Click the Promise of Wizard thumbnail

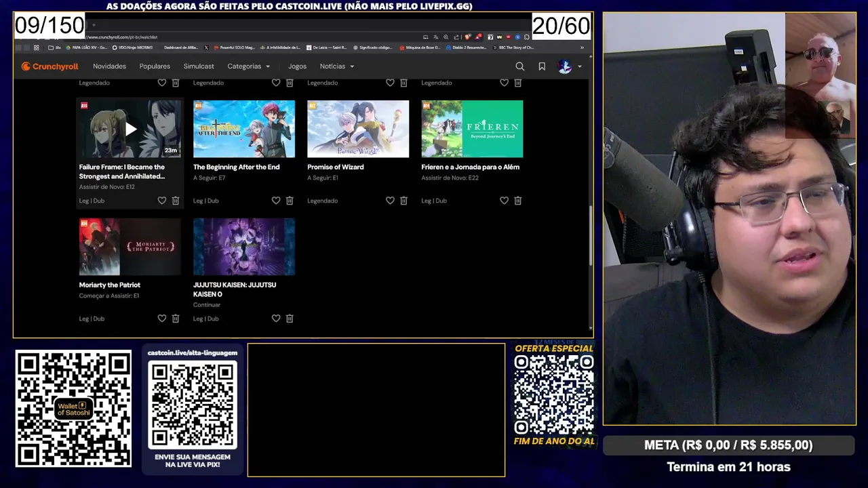(358, 129)
